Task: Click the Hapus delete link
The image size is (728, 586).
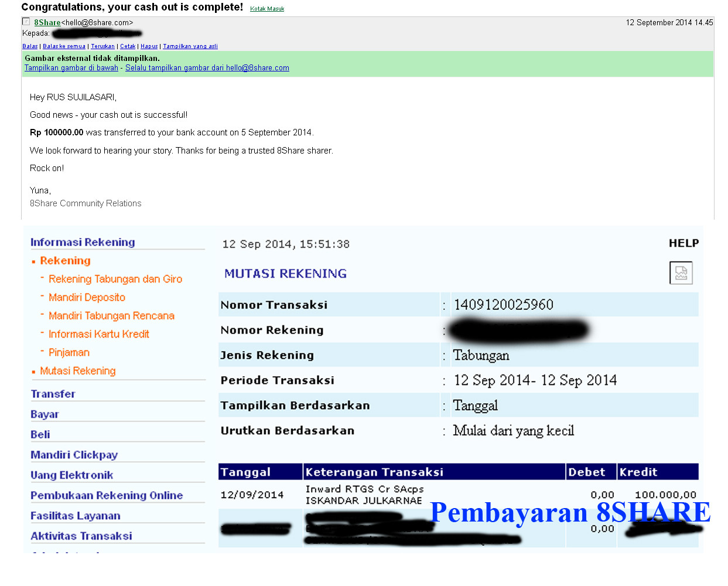Action: click(x=149, y=46)
